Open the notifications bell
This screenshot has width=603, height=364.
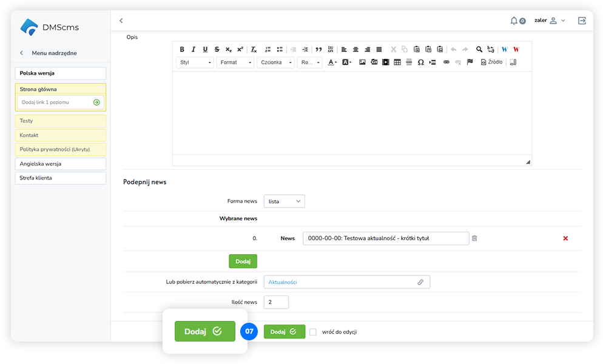point(514,21)
